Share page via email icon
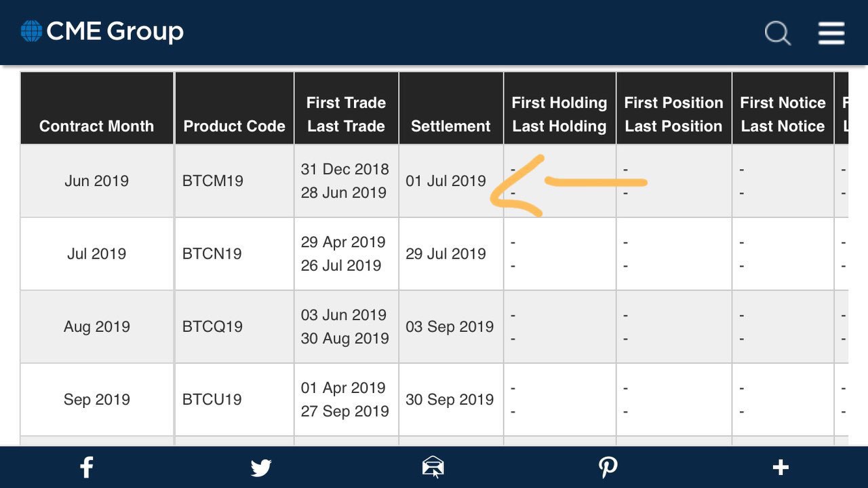Screen dimensions: 868x488 (x=433, y=467)
